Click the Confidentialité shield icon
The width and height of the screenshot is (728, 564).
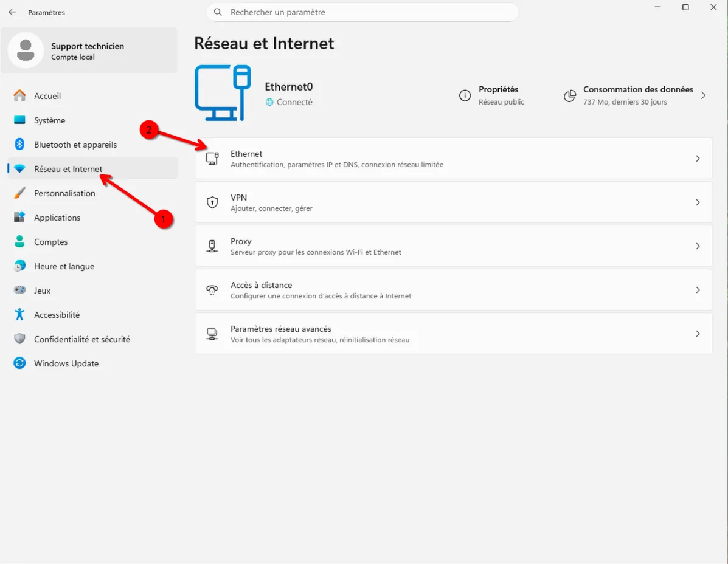(19, 339)
